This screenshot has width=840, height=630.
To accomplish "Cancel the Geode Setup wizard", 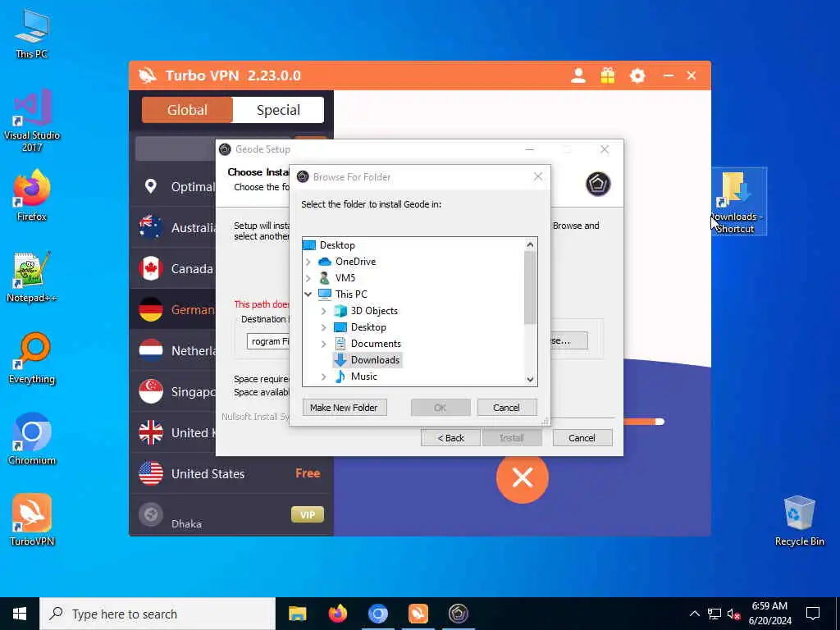I will click(582, 438).
